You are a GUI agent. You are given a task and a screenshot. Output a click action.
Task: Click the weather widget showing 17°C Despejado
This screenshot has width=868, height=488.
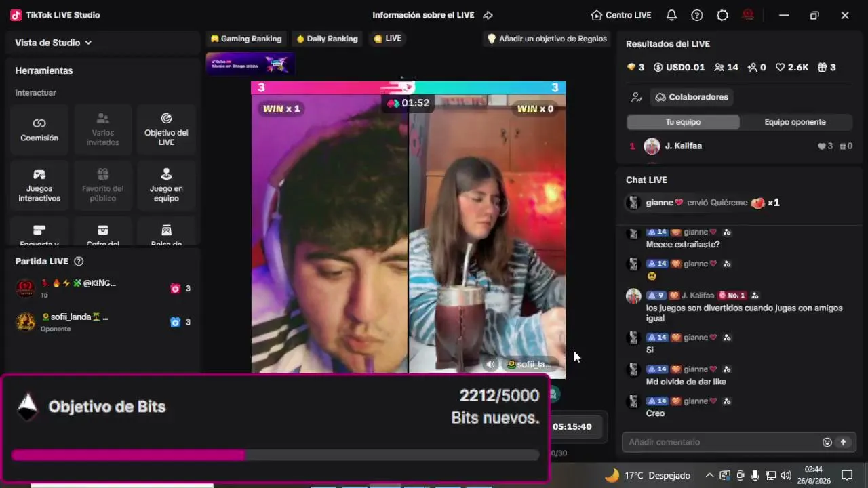647,475
